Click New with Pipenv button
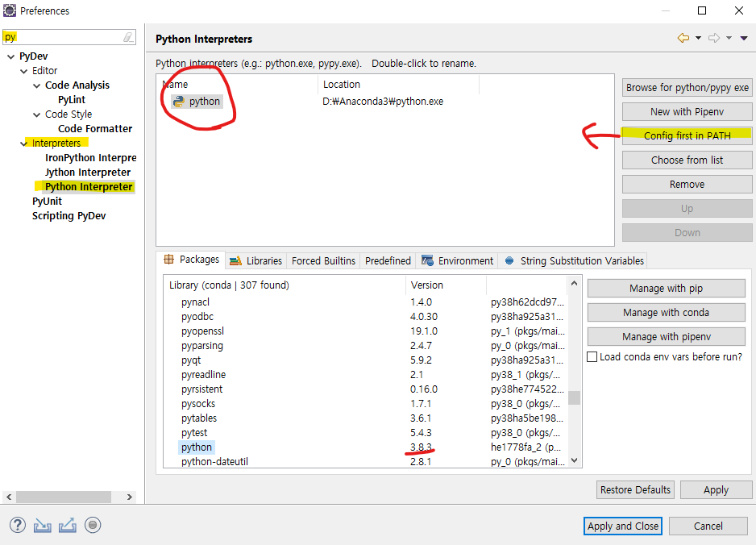756x545 pixels. pos(687,111)
